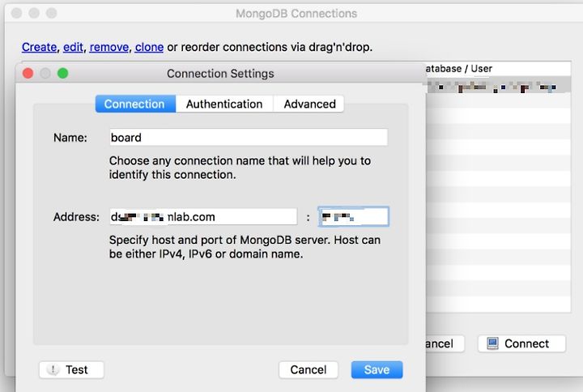Select the blurred connection row in list

[498, 87]
